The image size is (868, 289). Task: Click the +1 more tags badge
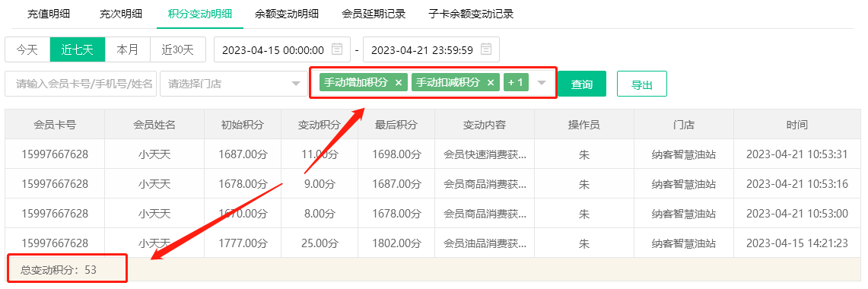pyautogui.click(x=516, y=82)
